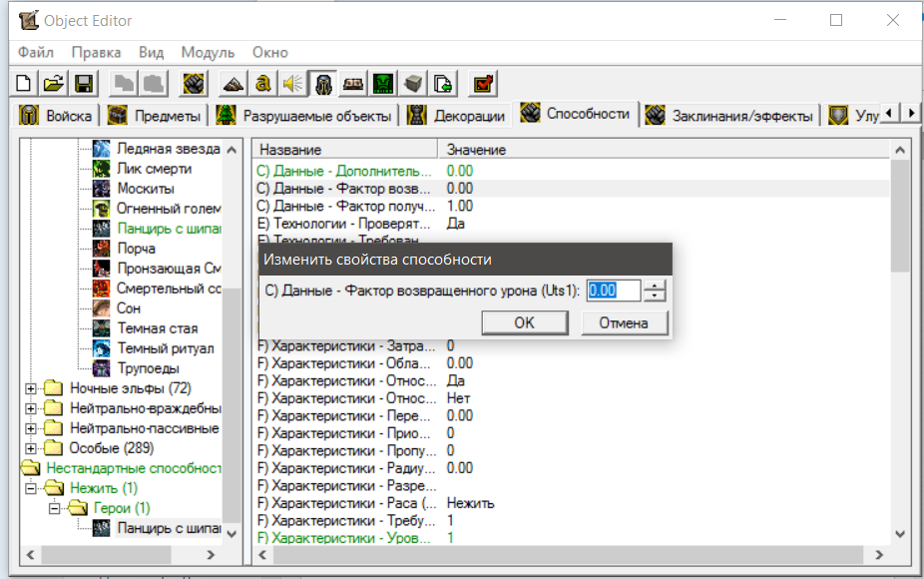Click the damage factor value input field

[x=614, y=290]
